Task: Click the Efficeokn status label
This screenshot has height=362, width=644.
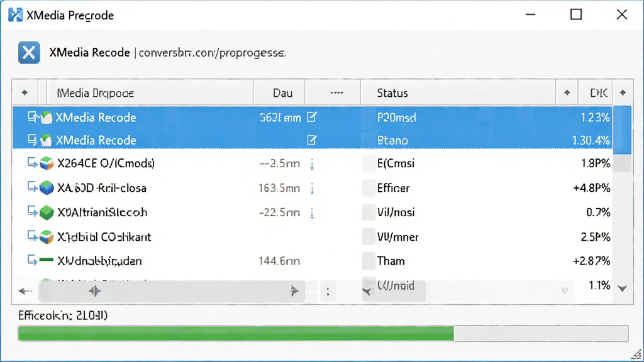Action: click(63, 315)
